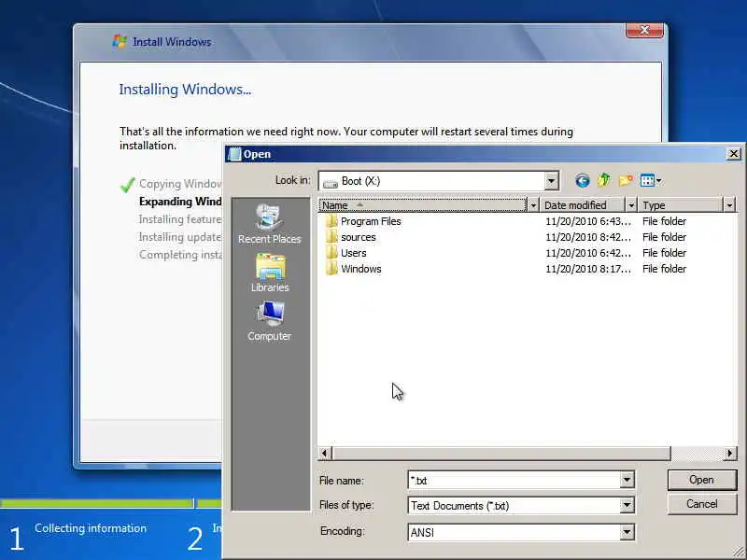Open Computer in sidebar
This screenshot has height=560, width=747.
[x=270, y=321]
